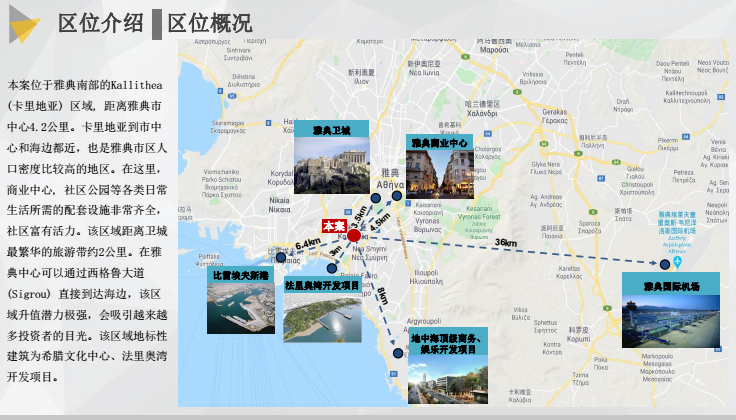Click the Argyroupoli map label
The width and height of the screenshot is (736, 420).
[424, 321]
